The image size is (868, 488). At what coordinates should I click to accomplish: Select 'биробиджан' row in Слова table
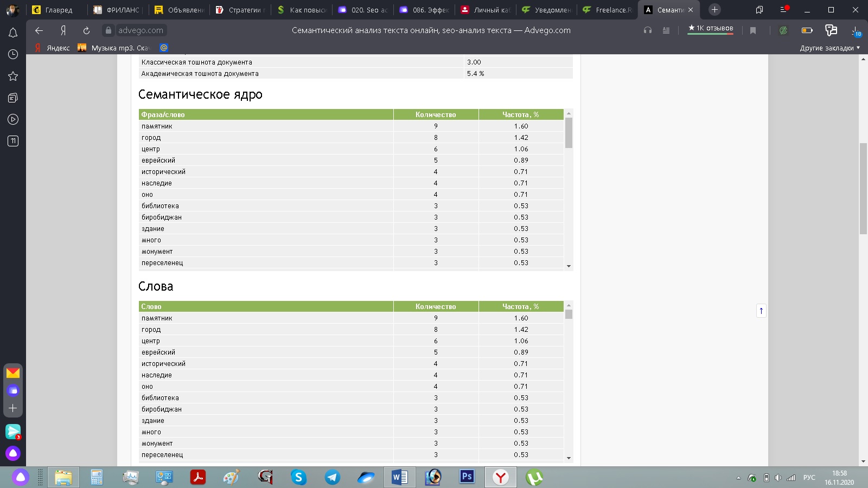(x=351, y=409)
